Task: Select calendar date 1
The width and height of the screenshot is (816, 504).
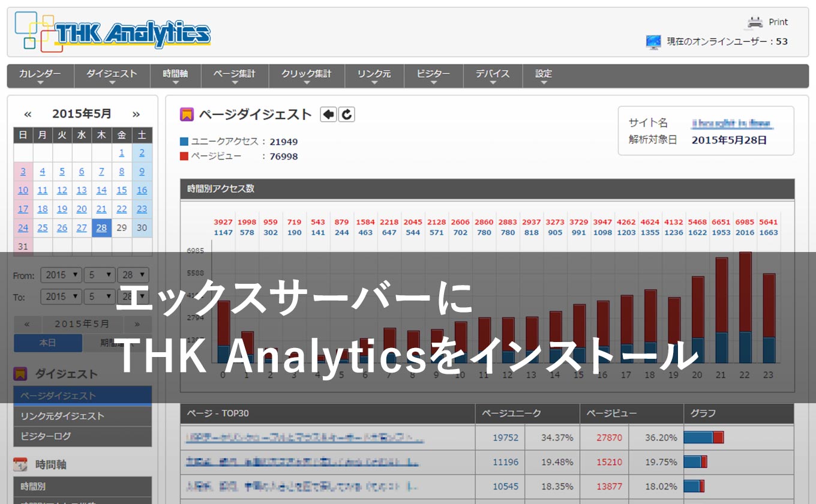Action: 122,153
